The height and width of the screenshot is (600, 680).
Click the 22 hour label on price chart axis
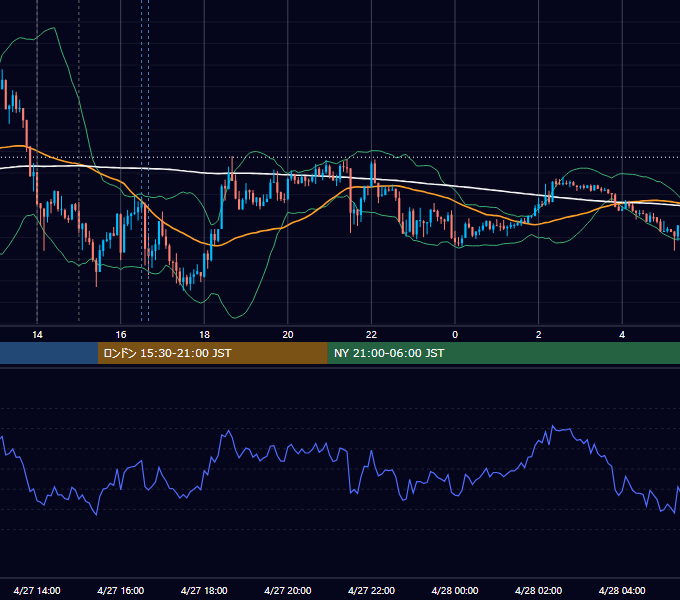click(x=371, y=335)
